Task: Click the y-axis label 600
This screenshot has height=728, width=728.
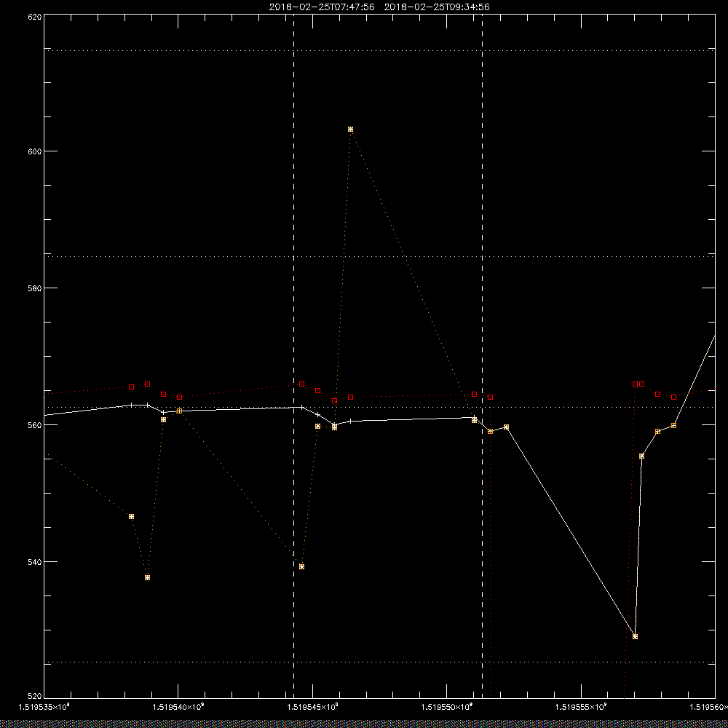Action: coord(34,151)
